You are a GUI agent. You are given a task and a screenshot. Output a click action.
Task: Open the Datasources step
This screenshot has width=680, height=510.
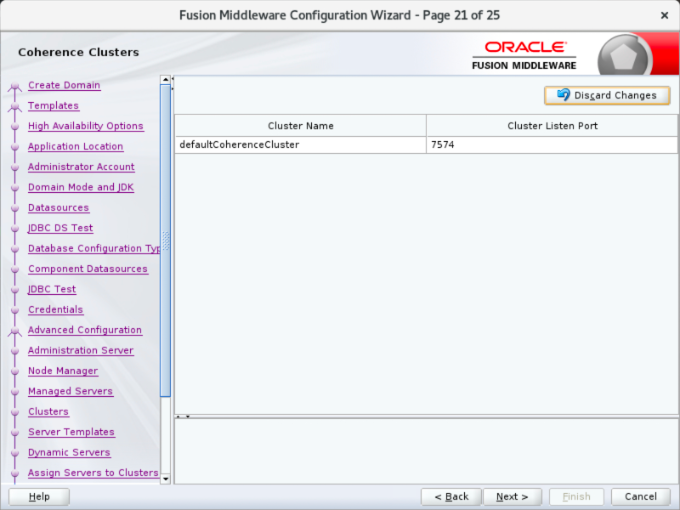59,207
